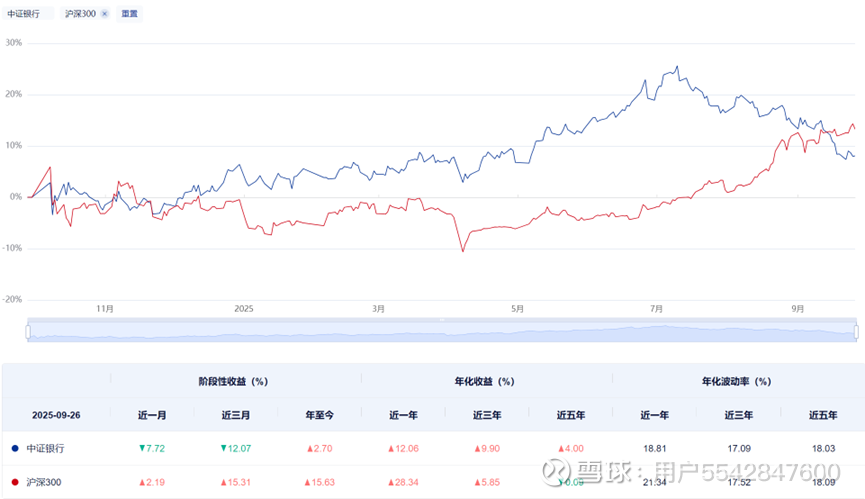Click the 5.85 three-year value
The height and width of the screenshot is (499, 865).
pos(487,482)
